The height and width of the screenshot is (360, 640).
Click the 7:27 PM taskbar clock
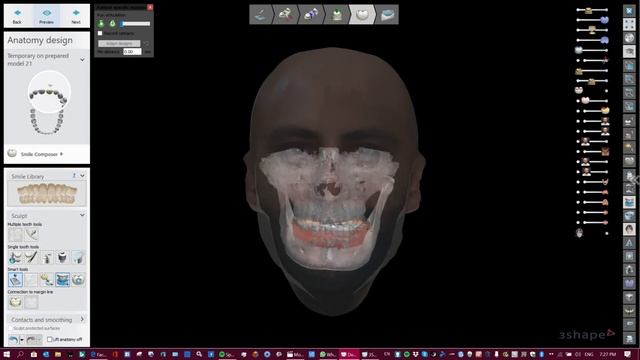pyautogui.click(x=608, y=354)
